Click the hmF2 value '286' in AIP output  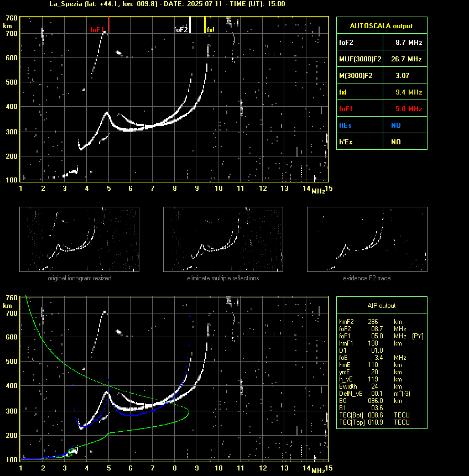point(373,322)
